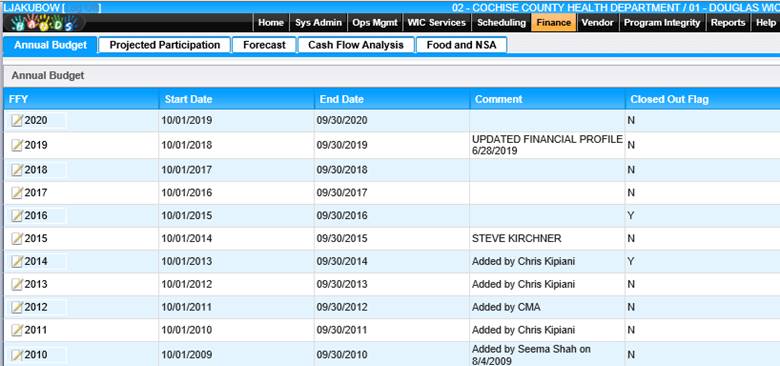Click the Annual Budget section heading
The width and height of the screenshot is (780, 366).
coord(48,76)
